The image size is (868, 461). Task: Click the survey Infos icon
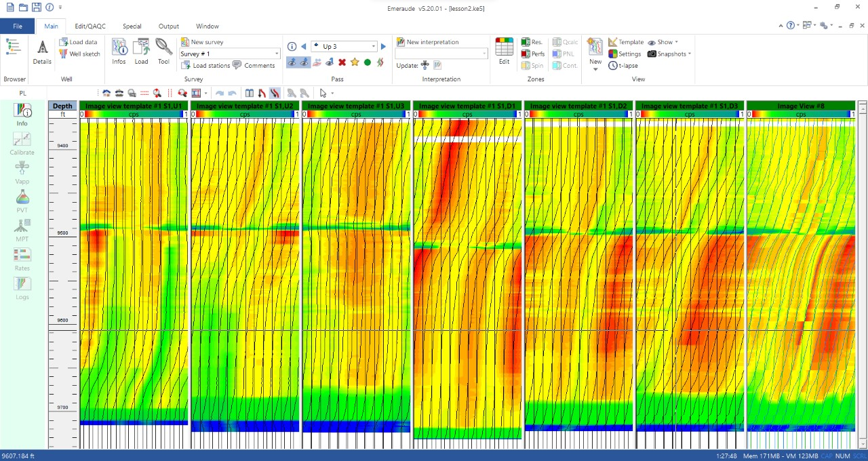pos(119,47)
